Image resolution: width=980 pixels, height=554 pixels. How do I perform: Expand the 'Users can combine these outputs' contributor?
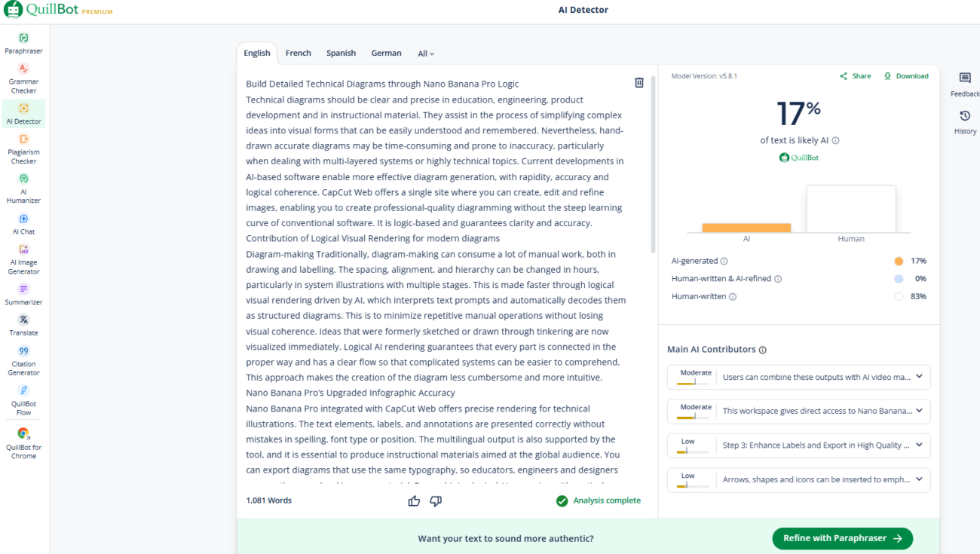919,377
